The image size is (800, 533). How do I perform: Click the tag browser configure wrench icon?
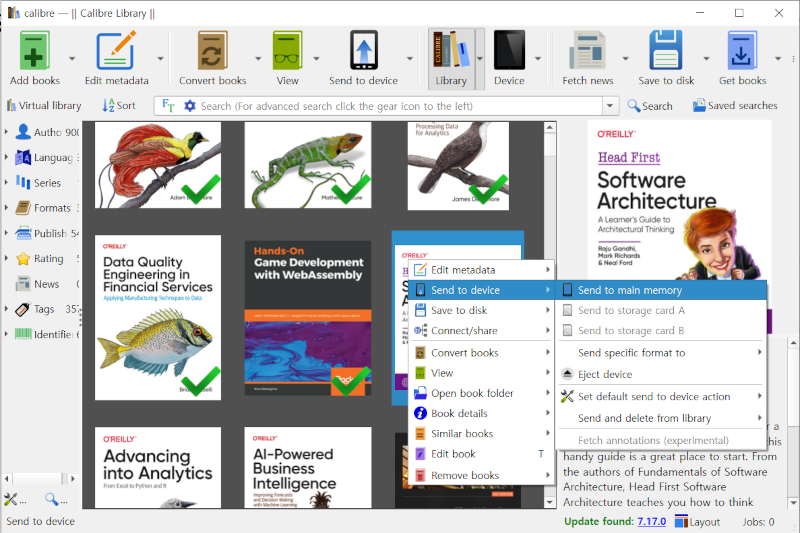pyautogui.click(x=14, y=499)
